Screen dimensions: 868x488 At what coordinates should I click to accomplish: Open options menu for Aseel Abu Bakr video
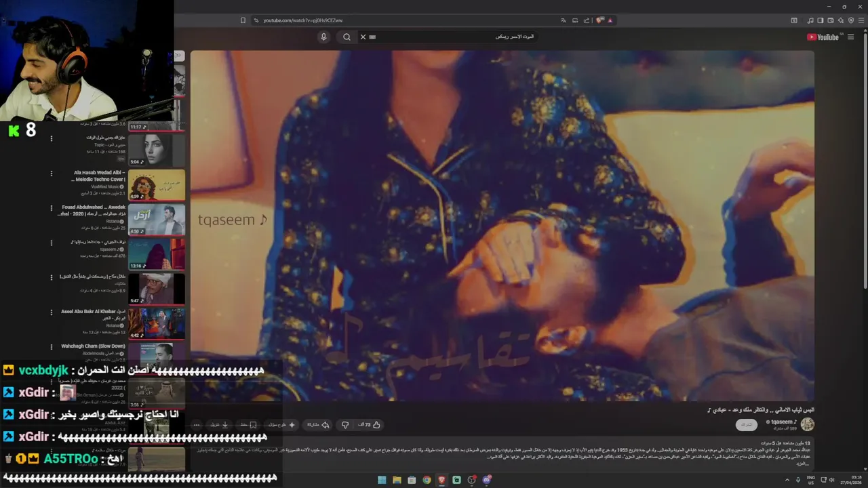(51, 314)
